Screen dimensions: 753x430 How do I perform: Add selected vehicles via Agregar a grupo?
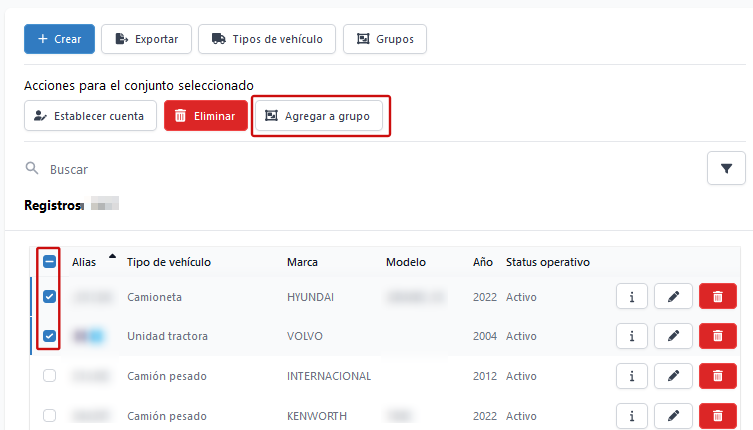(319, 116)
